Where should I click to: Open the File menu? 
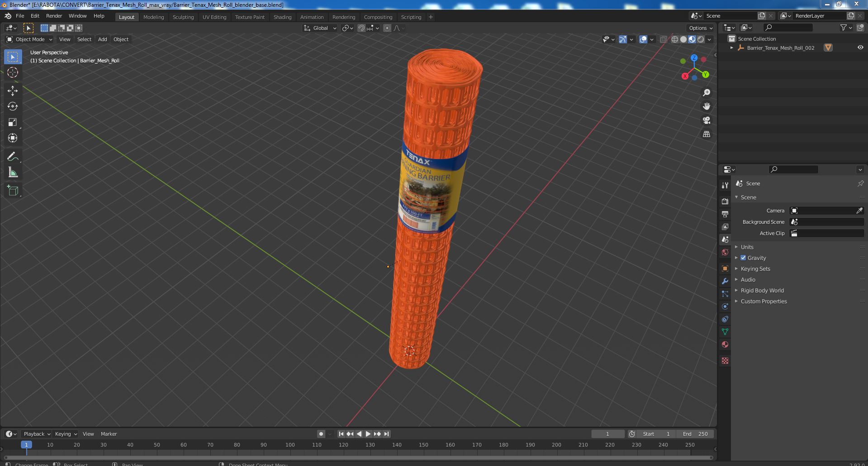pos(20,16)
